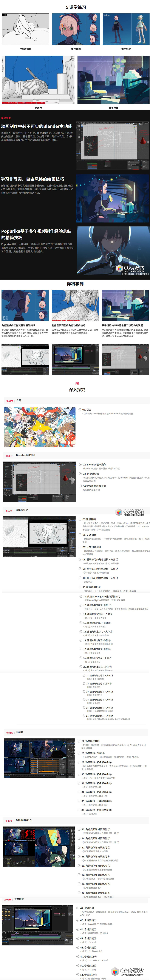Click play icon next to 07. NPR材料基础
Screen dimensions: 150x980
coord(80,547)
